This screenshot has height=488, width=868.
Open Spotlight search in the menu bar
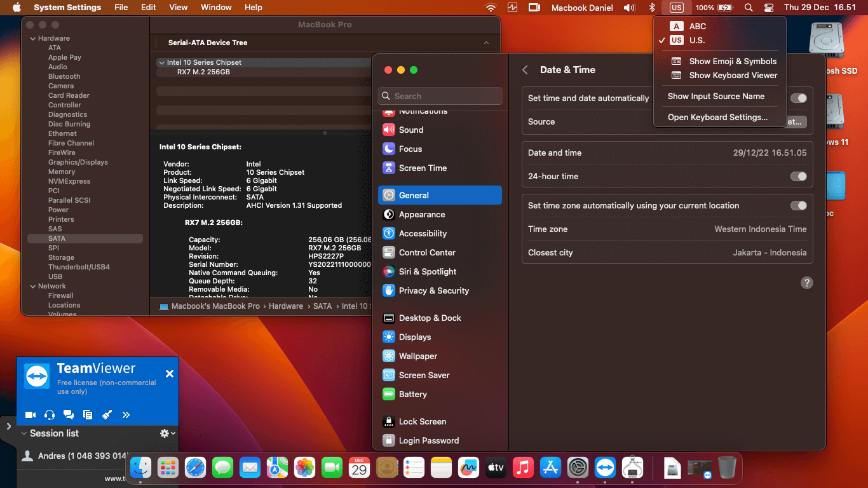coord(749,8)
